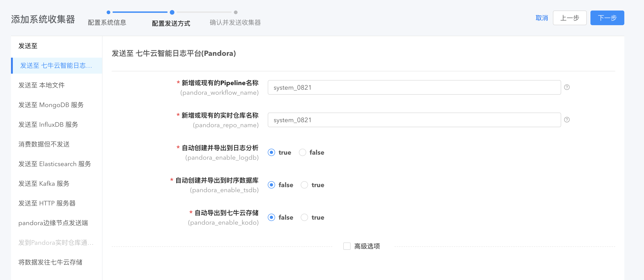Viewport: 644px width, 280px height.
Task: Click the 自动导出到七牛云存储 label
Action: point(227,213)
